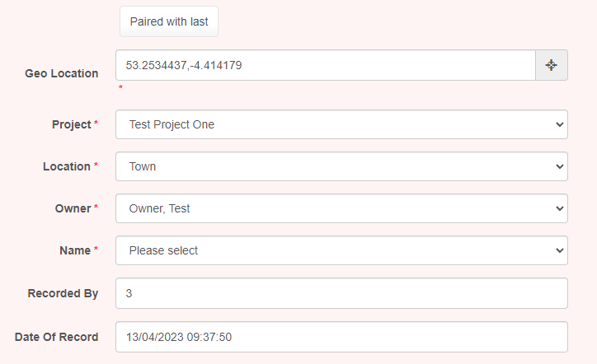Click the chevron arrow of Owner select
This screenshot has width=597, height=364.
pyautogui.click(x=559, y=208)
